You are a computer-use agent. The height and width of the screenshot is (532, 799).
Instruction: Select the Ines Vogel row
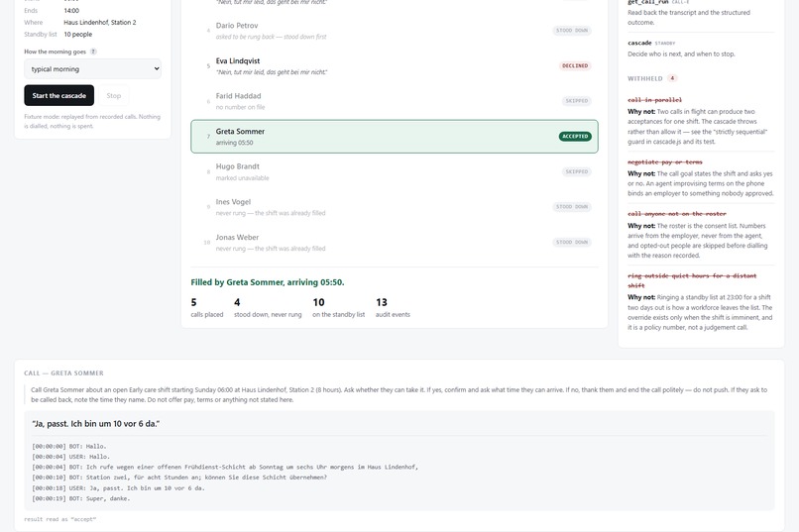pos(395,207)
